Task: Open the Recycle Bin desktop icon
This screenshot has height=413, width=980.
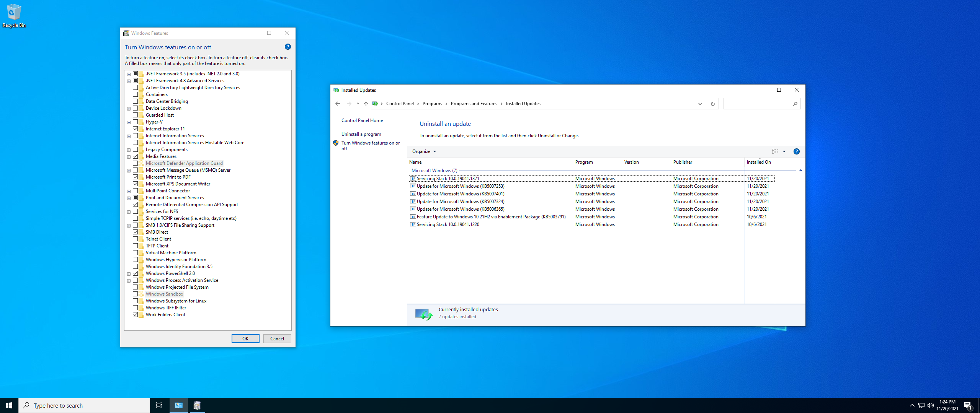Action: pyautogui.click(x=14, y=16)
